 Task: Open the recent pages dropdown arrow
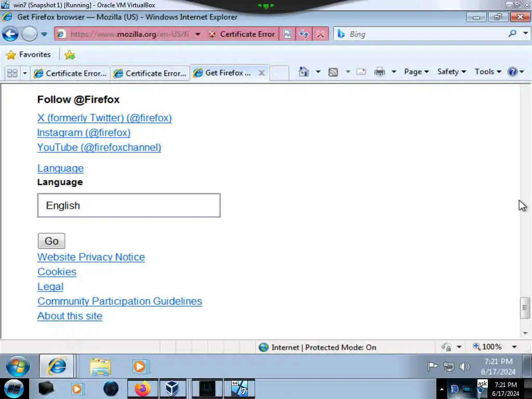click(x=44, y=34)
